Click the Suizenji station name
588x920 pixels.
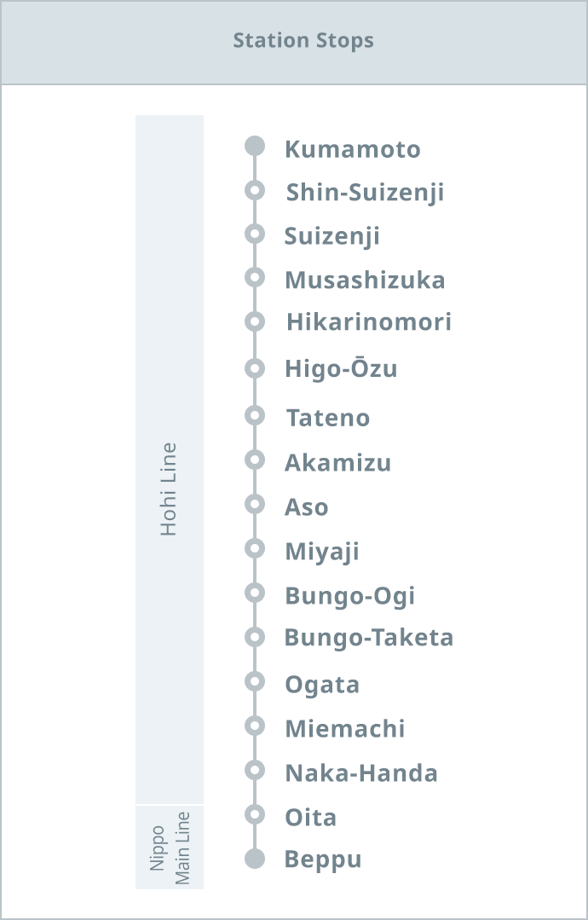pyautogui.click(x=331, y=236)
